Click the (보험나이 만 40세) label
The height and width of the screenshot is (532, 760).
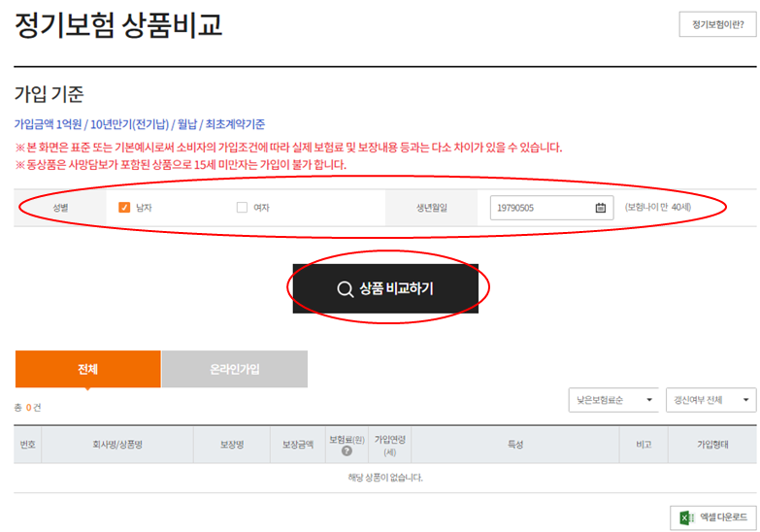coord(658,207)
